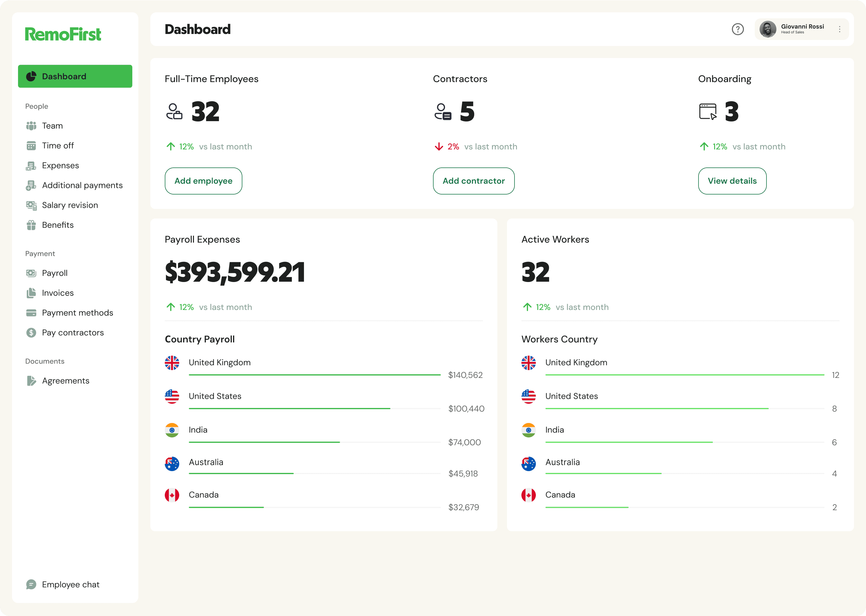Click the Salary revision icon
Viewport: 866px width, 616px height.
click(x=31, y=205)
